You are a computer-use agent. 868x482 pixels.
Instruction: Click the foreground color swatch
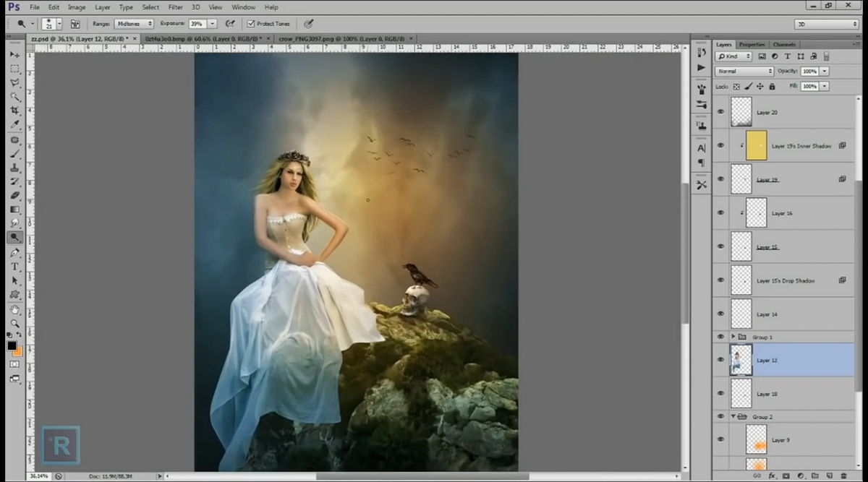[12, 345]
